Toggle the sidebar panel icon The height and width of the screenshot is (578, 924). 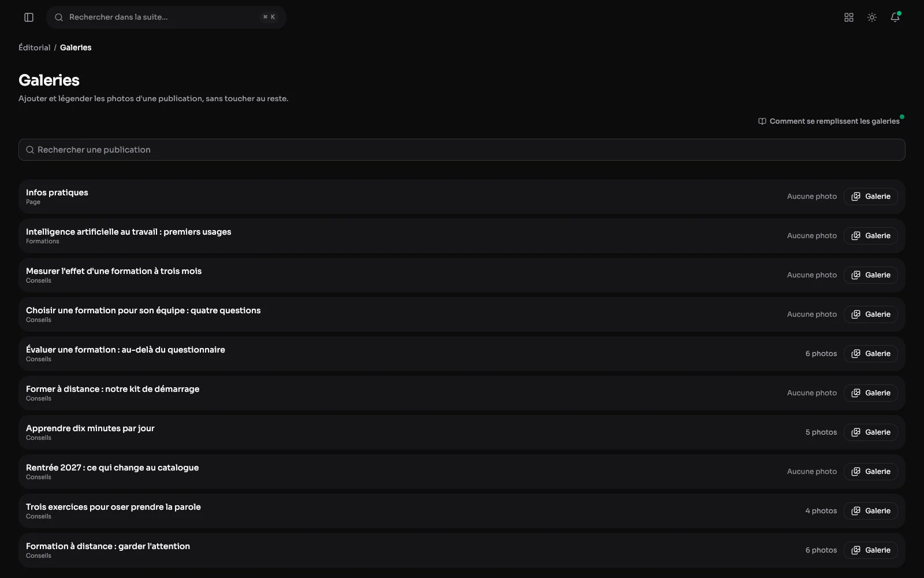[x=29, y=17]
